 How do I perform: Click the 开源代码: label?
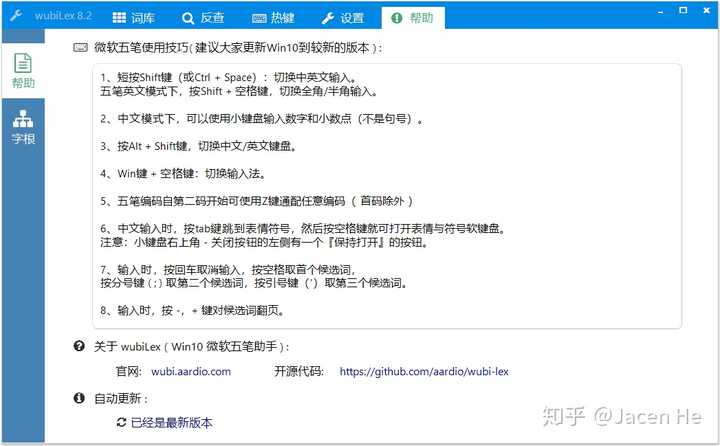[298, 371]
